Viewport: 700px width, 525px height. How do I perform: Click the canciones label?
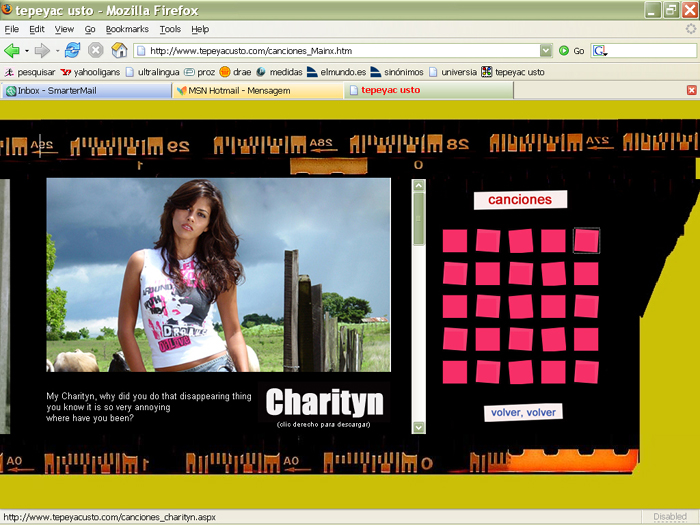click(520, 200)
